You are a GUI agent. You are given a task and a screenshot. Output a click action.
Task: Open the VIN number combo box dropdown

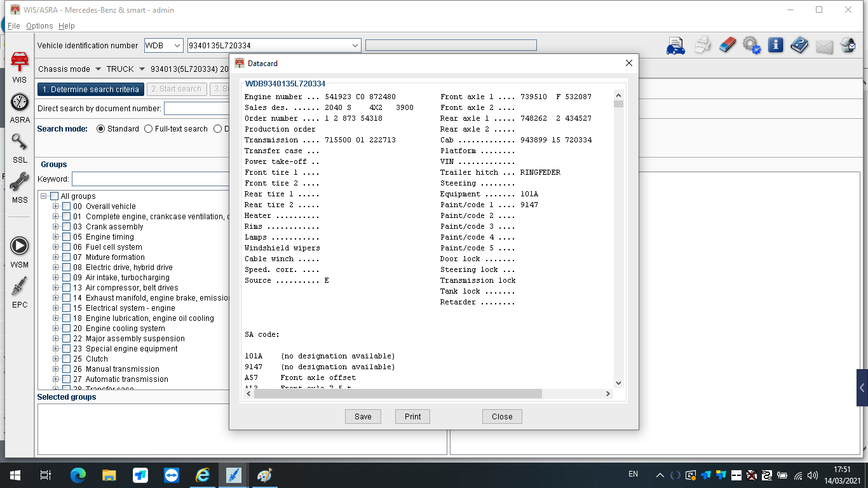(x=355, y=46)
